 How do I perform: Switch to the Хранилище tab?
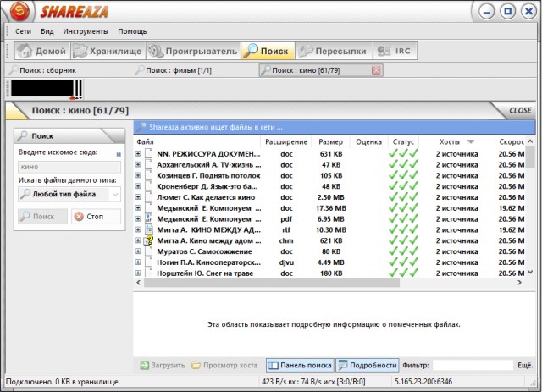pos(108,51)
